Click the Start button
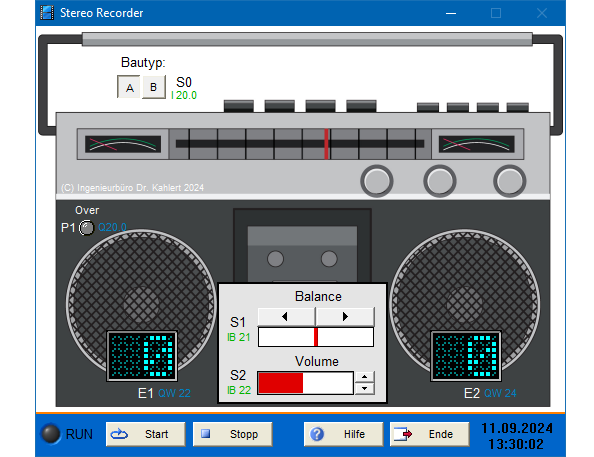 tap(145, 434)
